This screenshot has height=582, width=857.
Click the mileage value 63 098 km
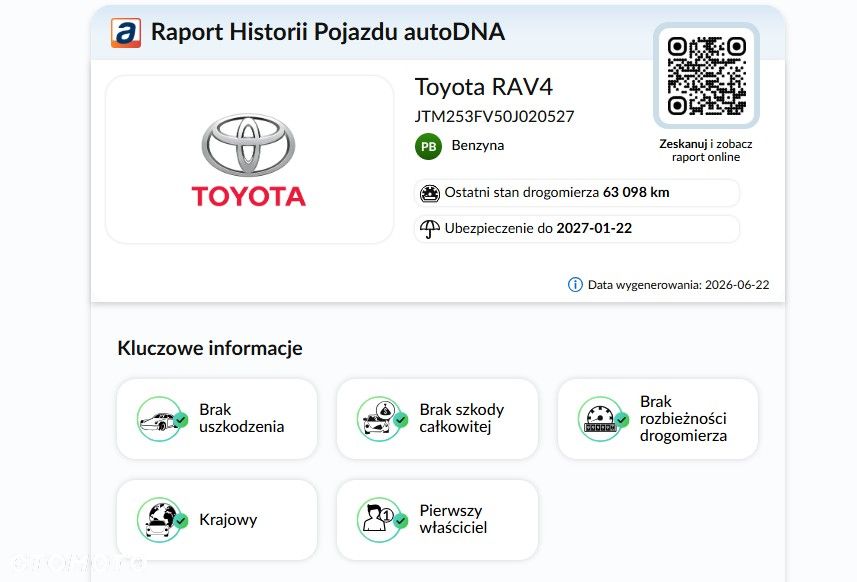(636, 192)
